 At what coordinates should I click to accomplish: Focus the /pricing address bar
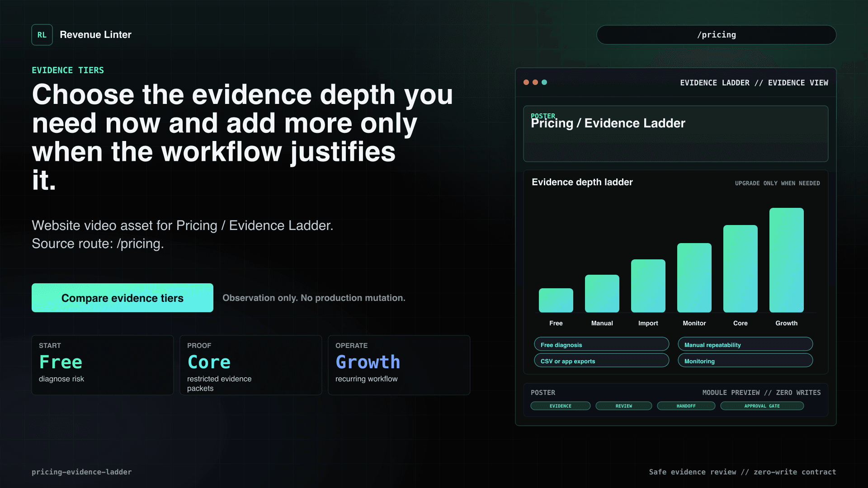[716, 35]
